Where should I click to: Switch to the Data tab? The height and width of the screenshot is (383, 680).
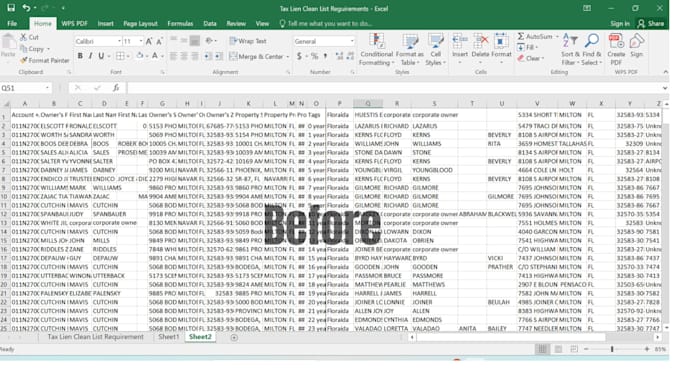[x=210, y=23]
